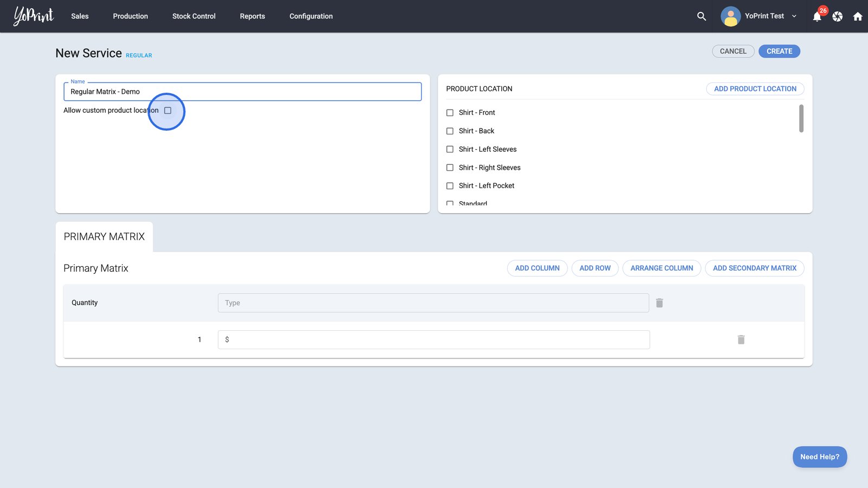Enable Allow custom product location checkbox
The image size is (868, 488).
pos(168,111)
